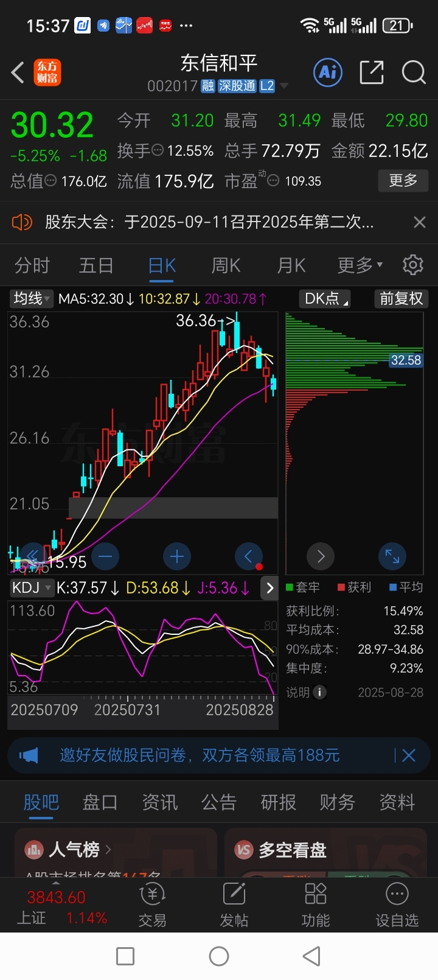Open the search magnifier icon
The image size is (438, 980).
[414, 72]
